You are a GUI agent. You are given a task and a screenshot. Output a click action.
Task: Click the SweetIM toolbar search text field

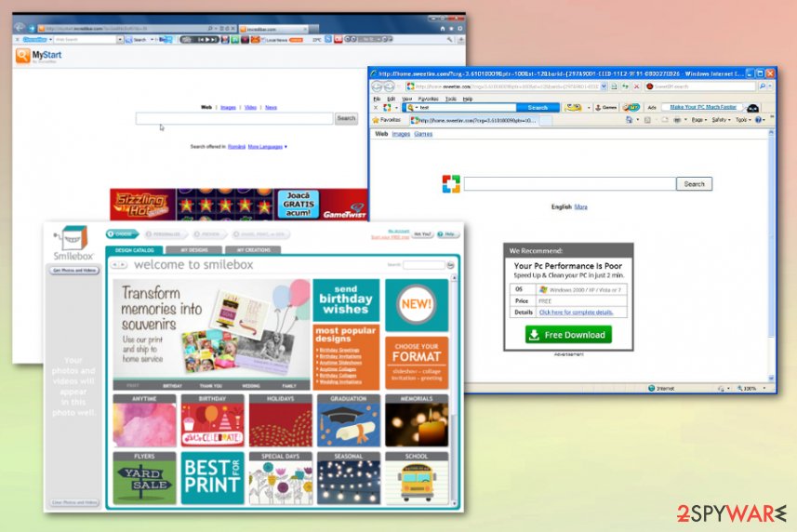[466, 108]
